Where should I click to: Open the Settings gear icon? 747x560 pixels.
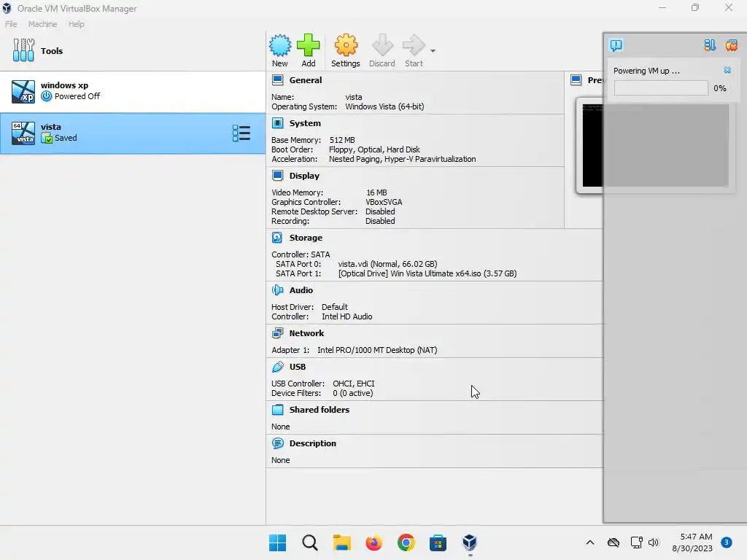click(x=346, y=45)
